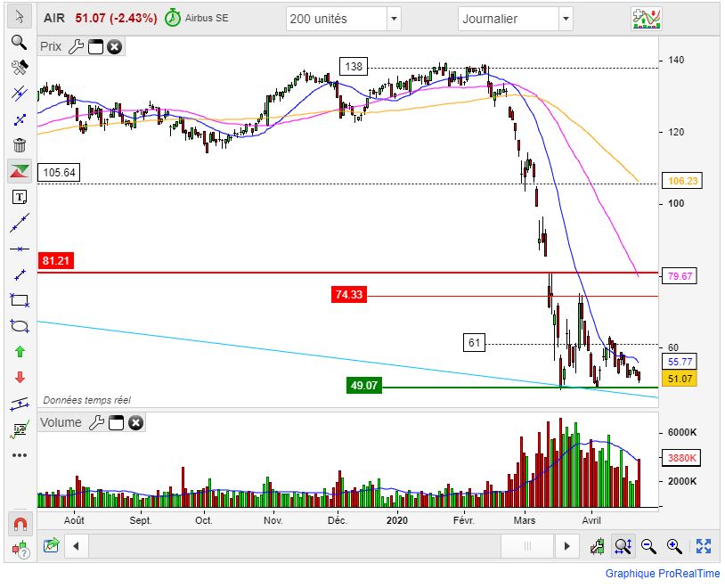Open the 200 unités dropdown arrow
Image resolution: width=725 pixels, height=588 pixels.
395,19
